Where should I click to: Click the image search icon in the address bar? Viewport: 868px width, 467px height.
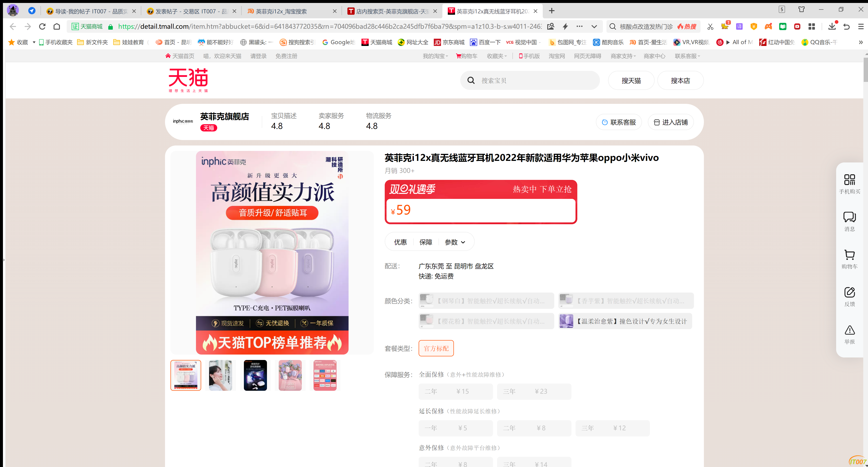click(x=551, y=26)
